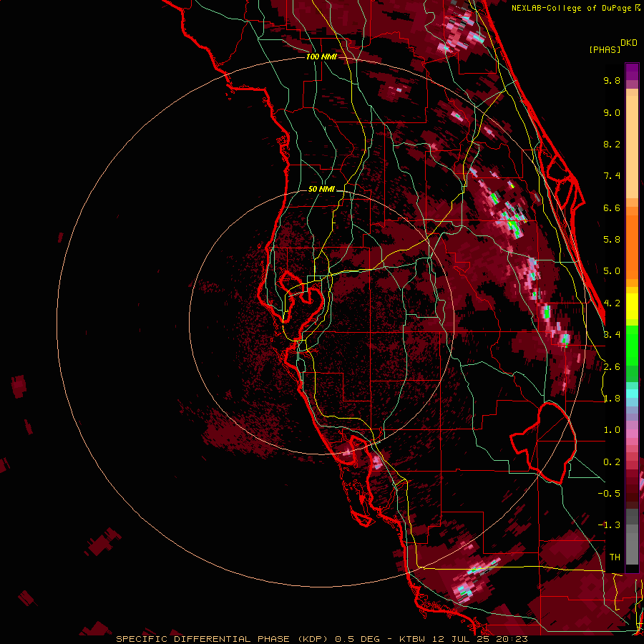Click the 5.0 color scale value
Image resolution: width=644 pixels, height=644 pixels.
coord(612,271)
